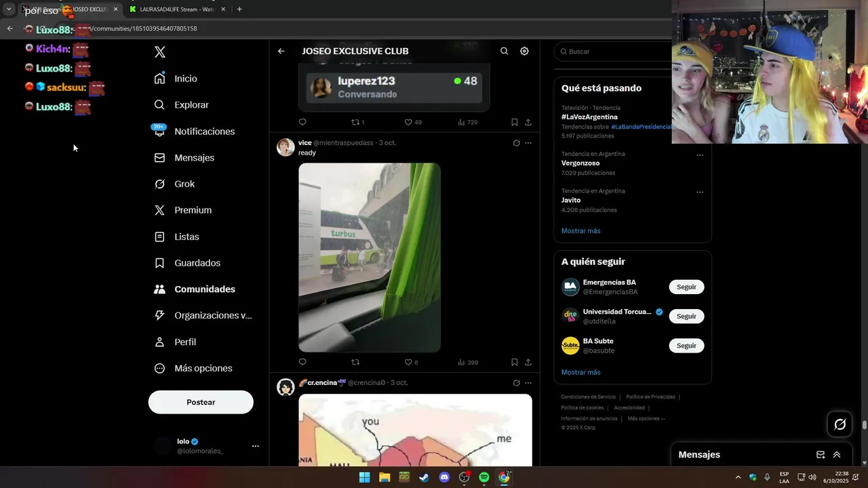This screenshot has width=868, height=488.
Task: Open Organizaciones verificadas in sidebar
Action: click(203, 315)
